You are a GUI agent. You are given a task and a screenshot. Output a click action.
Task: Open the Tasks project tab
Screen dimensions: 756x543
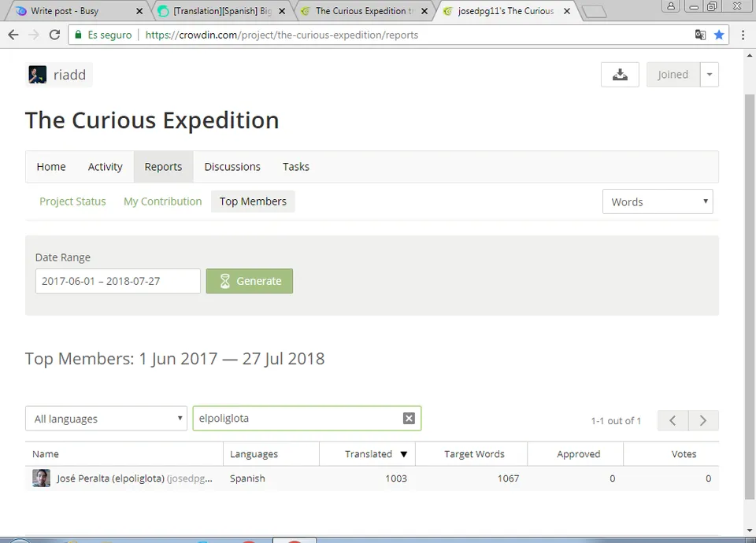(x=296, y=167)
